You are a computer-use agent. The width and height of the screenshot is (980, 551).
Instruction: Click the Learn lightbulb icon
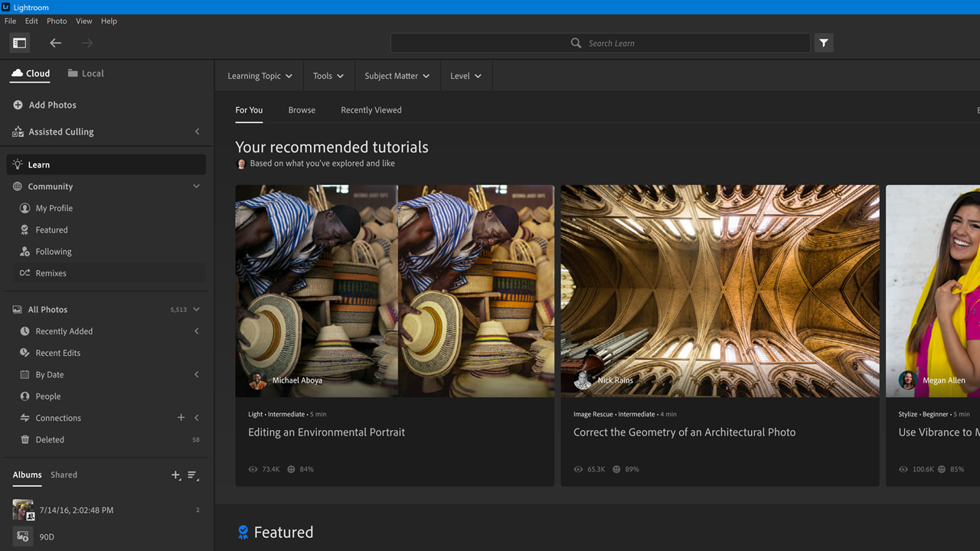18,165
